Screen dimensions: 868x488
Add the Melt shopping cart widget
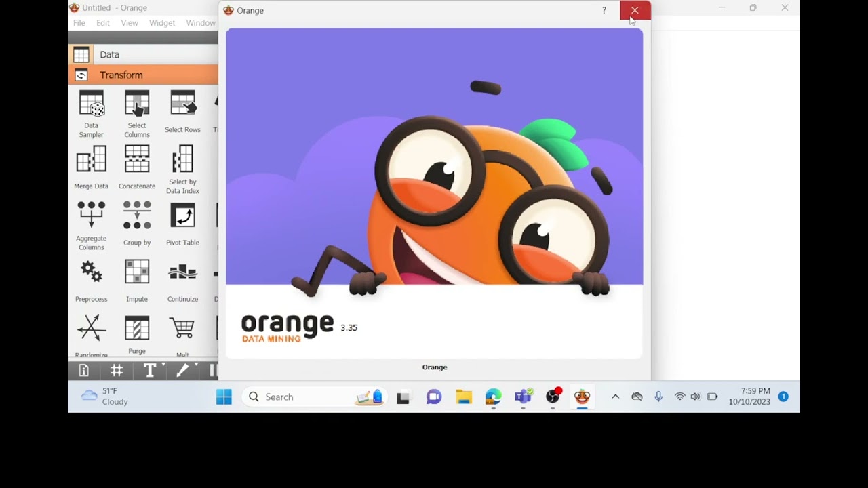182,335
